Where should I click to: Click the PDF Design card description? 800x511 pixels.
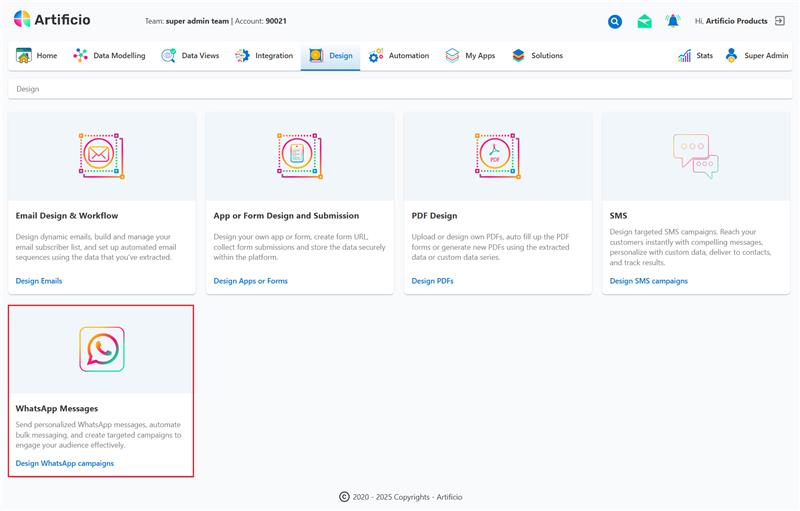pos(490,247)
